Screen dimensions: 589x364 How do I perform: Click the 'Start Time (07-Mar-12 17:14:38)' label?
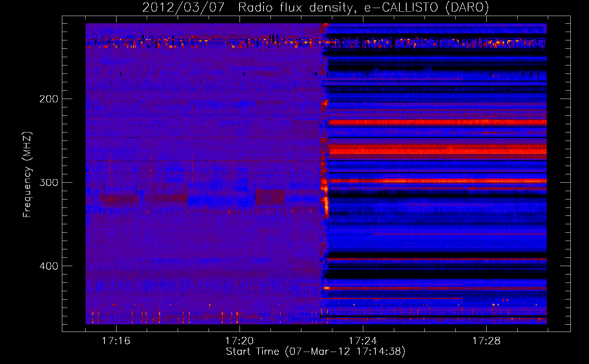tap(316, 352)
